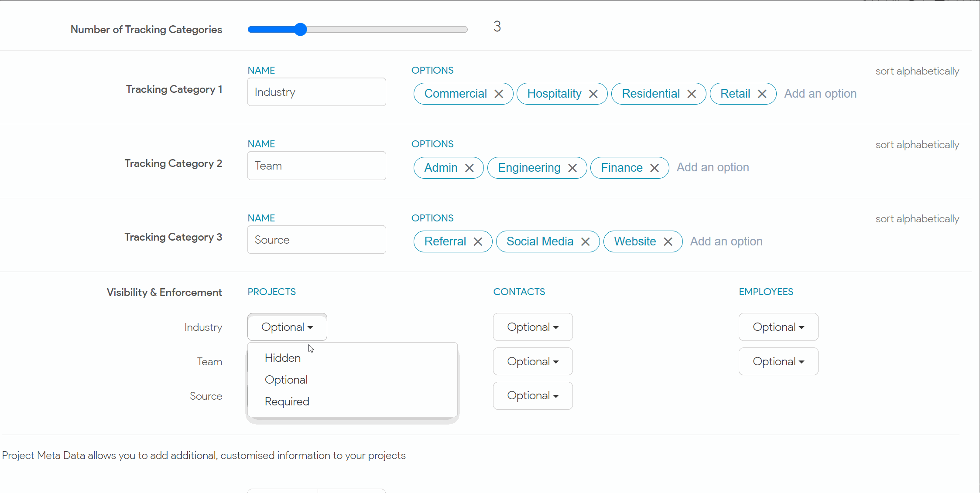Click Add an option for Industry
The image size is (980, 493).
pos(820,94)
